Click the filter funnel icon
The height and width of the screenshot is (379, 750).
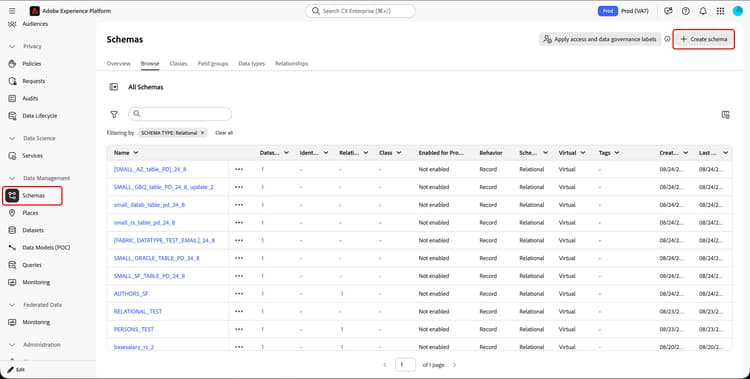(114, 114)
